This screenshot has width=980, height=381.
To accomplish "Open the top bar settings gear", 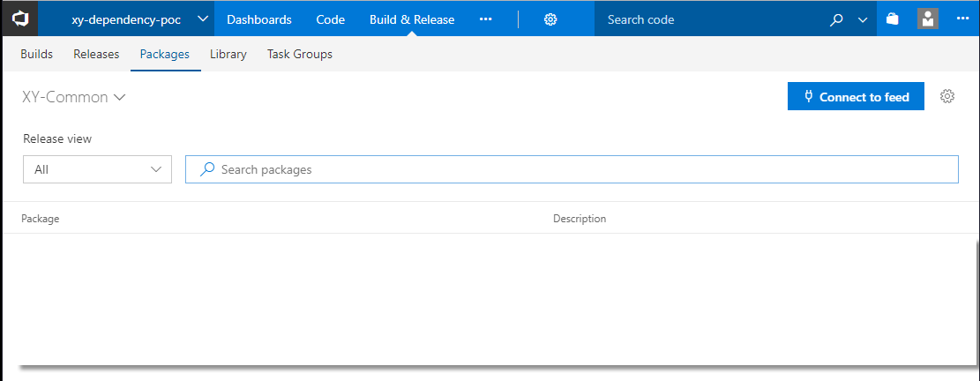I will (550, 19).
